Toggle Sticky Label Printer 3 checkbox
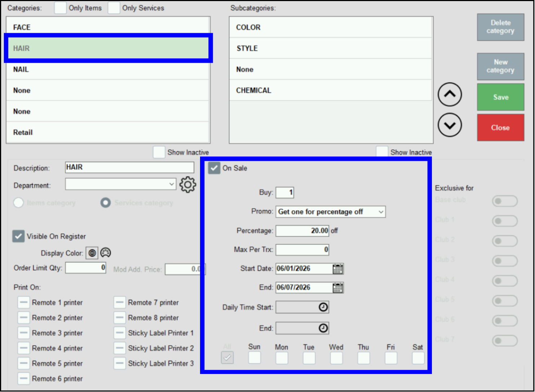The image size is (535, 392). (120, 363)
